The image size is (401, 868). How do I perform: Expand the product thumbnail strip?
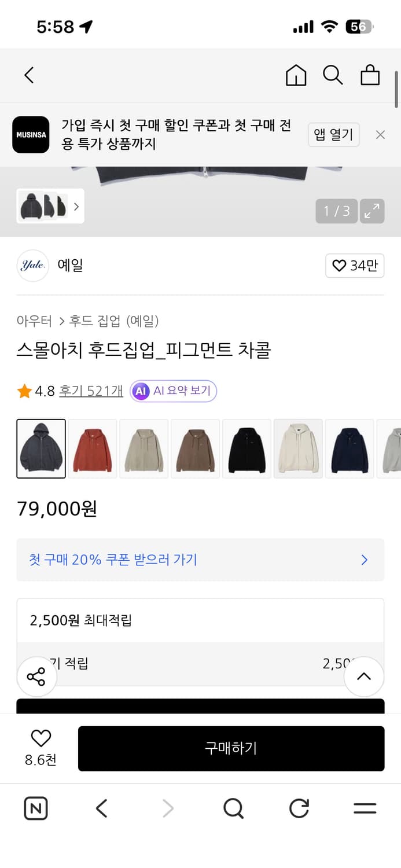point(76,206)
